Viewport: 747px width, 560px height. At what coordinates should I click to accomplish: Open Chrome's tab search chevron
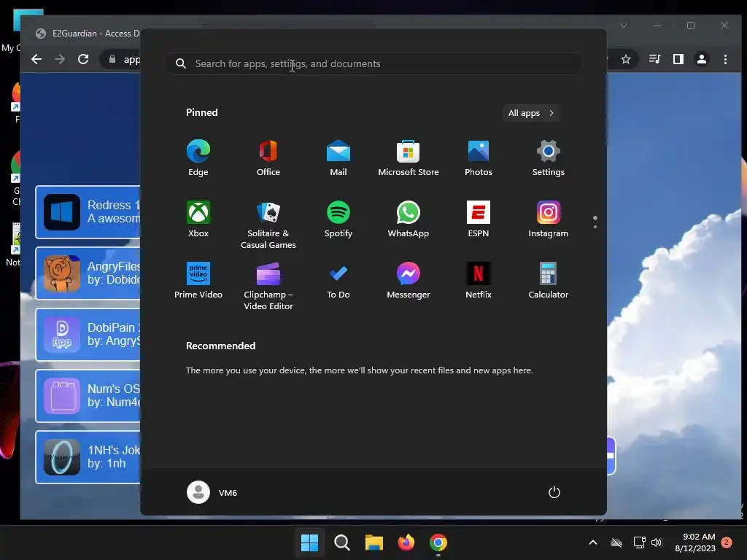click(x=624, y=26)
